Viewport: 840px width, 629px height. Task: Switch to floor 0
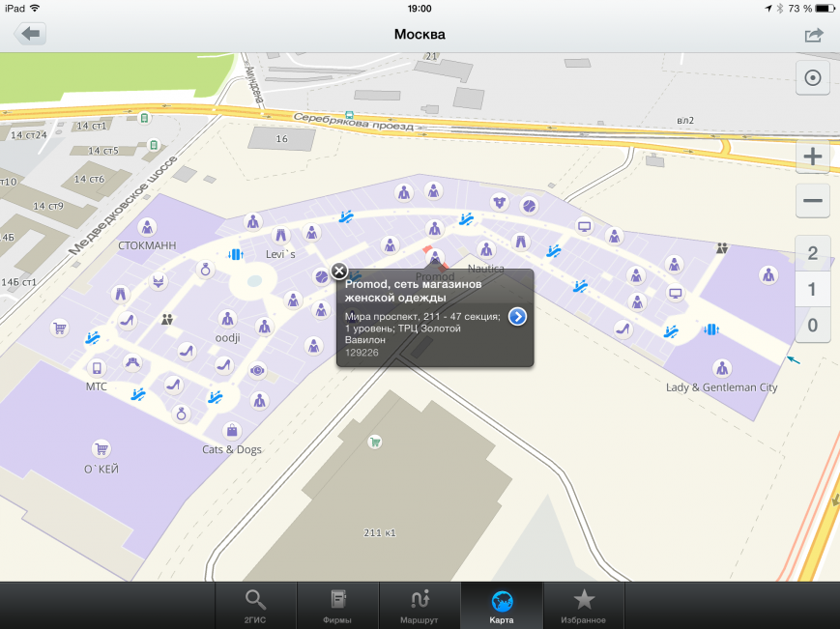[813, 325]
